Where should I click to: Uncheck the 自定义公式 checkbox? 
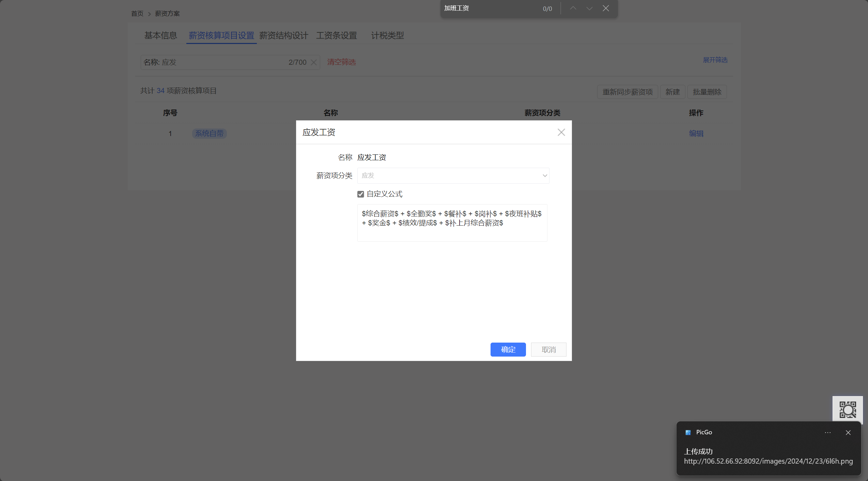pyautogui.click(x=360, y=194)
